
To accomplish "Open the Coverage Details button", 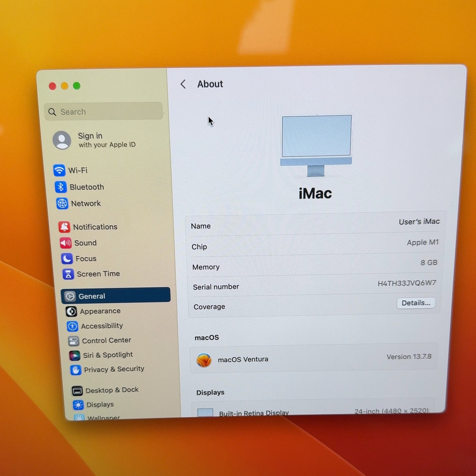I will click(416, 303).
